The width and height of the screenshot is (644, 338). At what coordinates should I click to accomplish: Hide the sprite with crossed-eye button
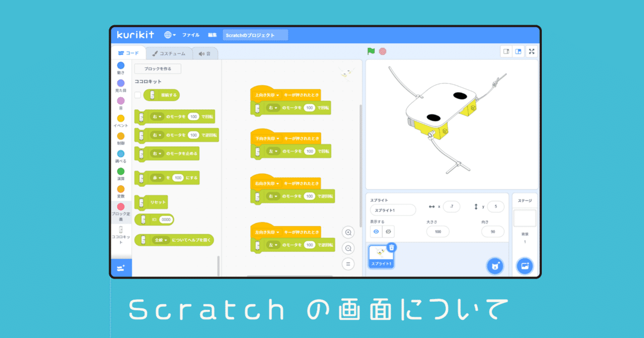tap(388, 231)
